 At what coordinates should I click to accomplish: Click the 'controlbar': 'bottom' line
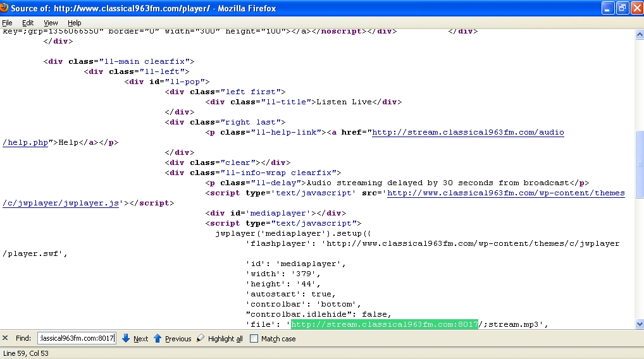coord(303,305)
